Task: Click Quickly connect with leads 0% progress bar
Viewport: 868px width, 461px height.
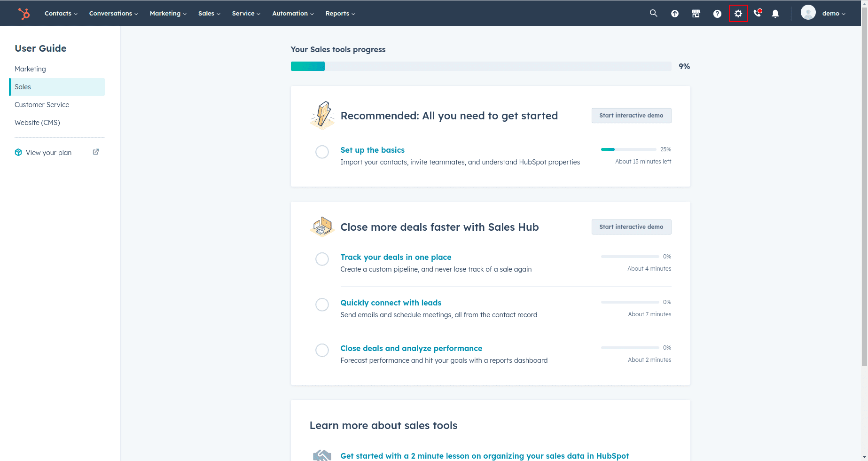Action: tap(630, 302)
